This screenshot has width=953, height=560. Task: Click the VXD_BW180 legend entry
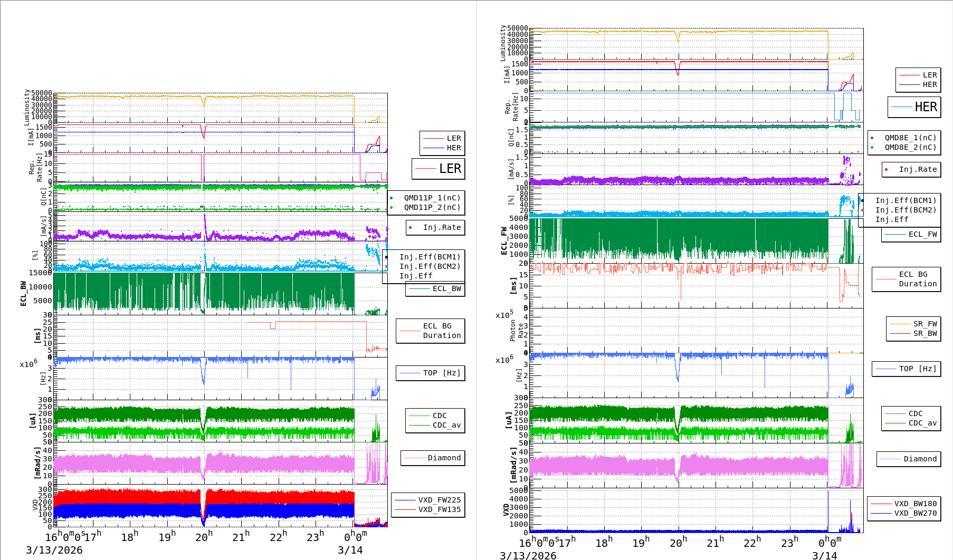click(904, 504)
